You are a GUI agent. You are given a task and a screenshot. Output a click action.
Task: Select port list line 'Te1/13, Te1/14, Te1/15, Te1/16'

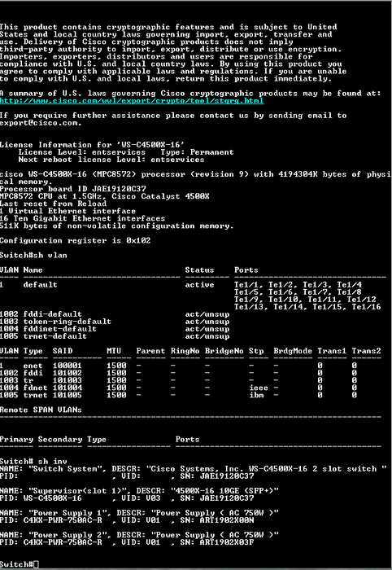307,307
